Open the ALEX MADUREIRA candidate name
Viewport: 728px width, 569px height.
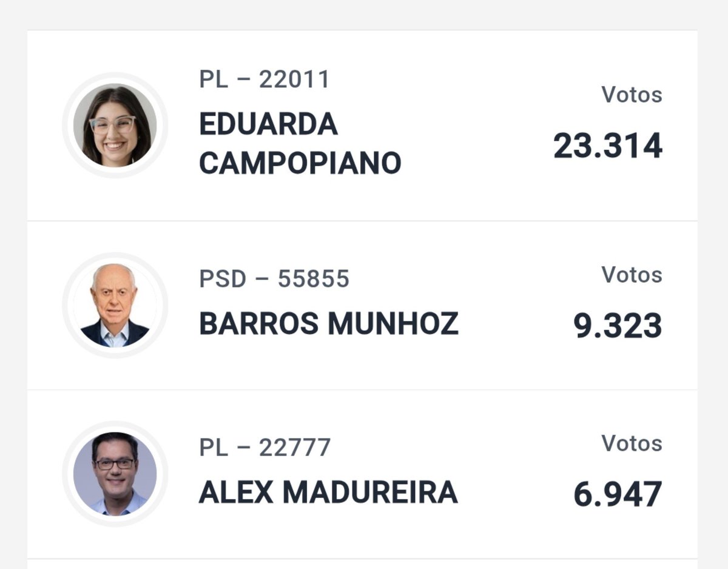click(328, 493)
